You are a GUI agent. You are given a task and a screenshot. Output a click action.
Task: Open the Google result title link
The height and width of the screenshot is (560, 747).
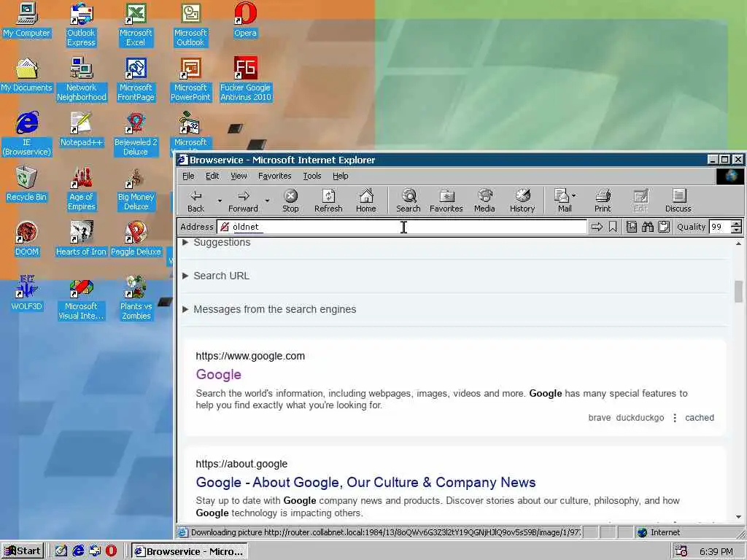pyautogui.click(x=218, y=375)
